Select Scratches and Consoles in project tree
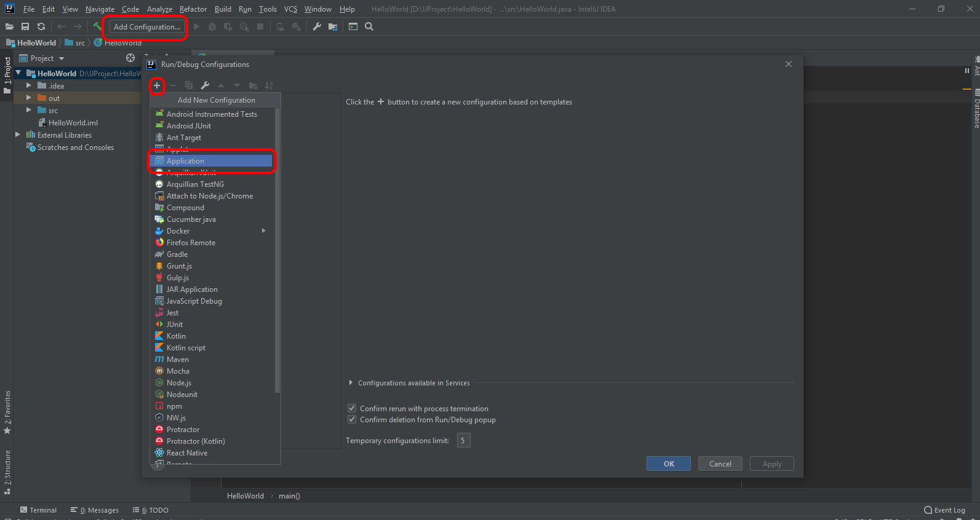 click(x=70, y=147)
